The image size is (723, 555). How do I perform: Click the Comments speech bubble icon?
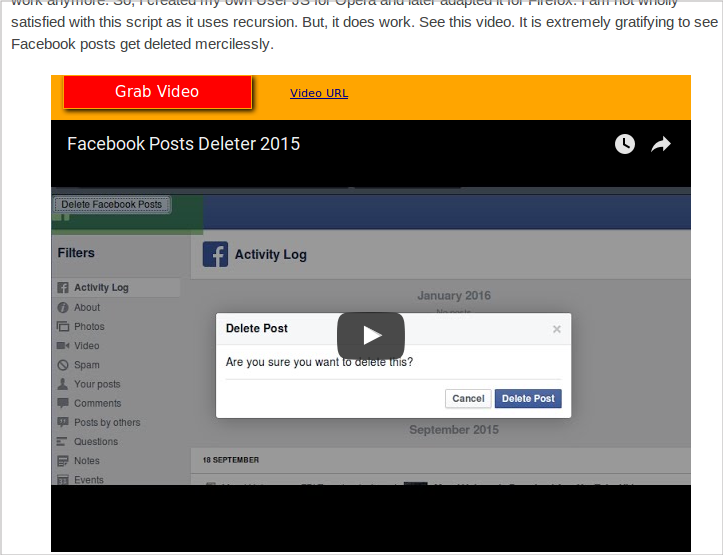click(63, 403)
